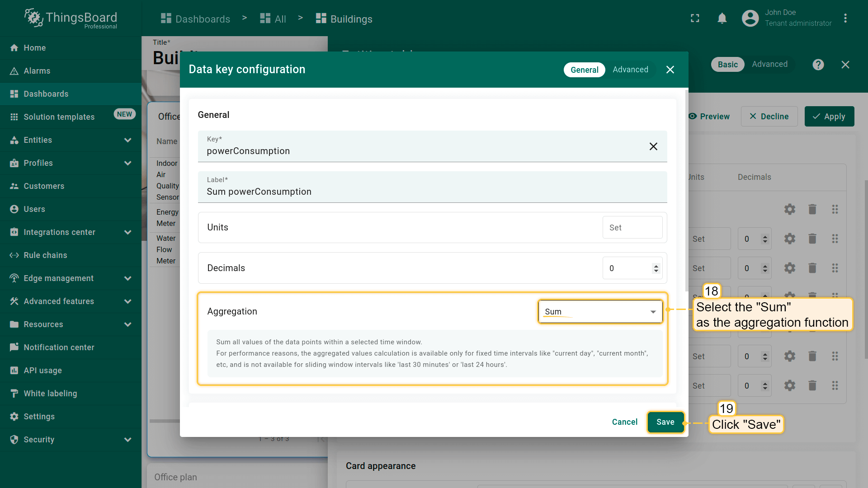Click the help question mark icon
The height and width of the screenshot is (488, 868).
(x=818, y=65)
